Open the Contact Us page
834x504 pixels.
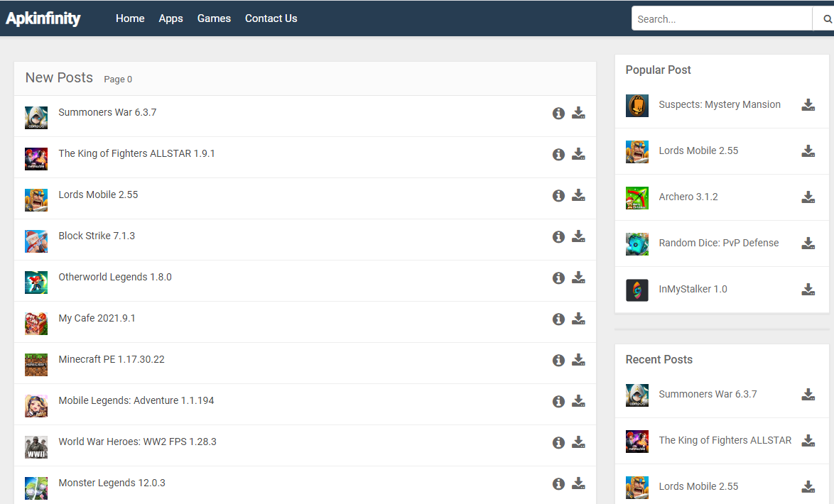click(271, 18)
